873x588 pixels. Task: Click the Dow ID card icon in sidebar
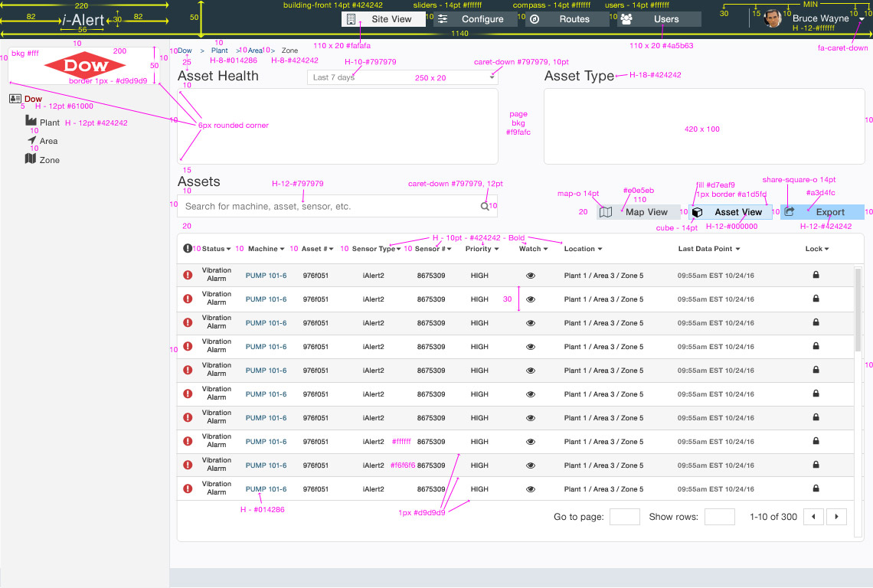point(15,99)
